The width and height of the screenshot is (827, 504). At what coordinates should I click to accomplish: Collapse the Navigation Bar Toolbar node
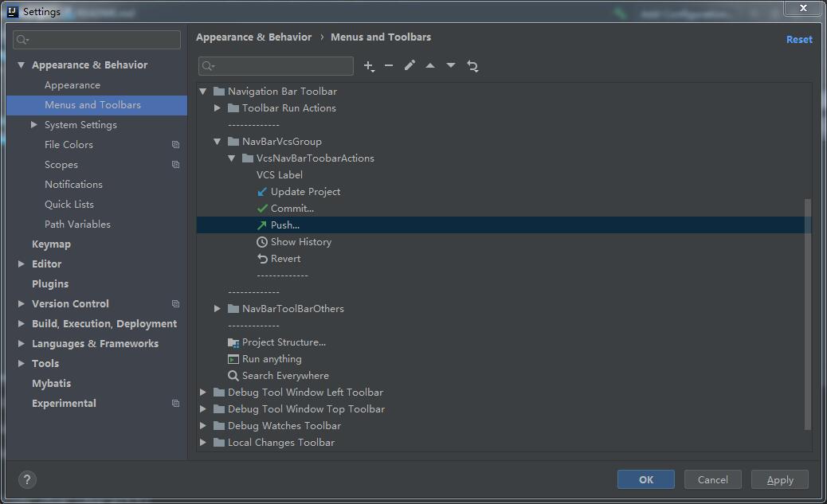203,92
